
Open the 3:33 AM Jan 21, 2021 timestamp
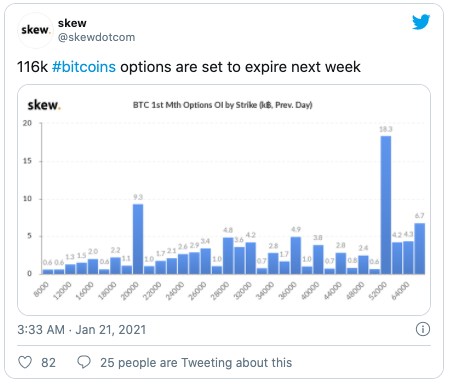coord(82,330)
